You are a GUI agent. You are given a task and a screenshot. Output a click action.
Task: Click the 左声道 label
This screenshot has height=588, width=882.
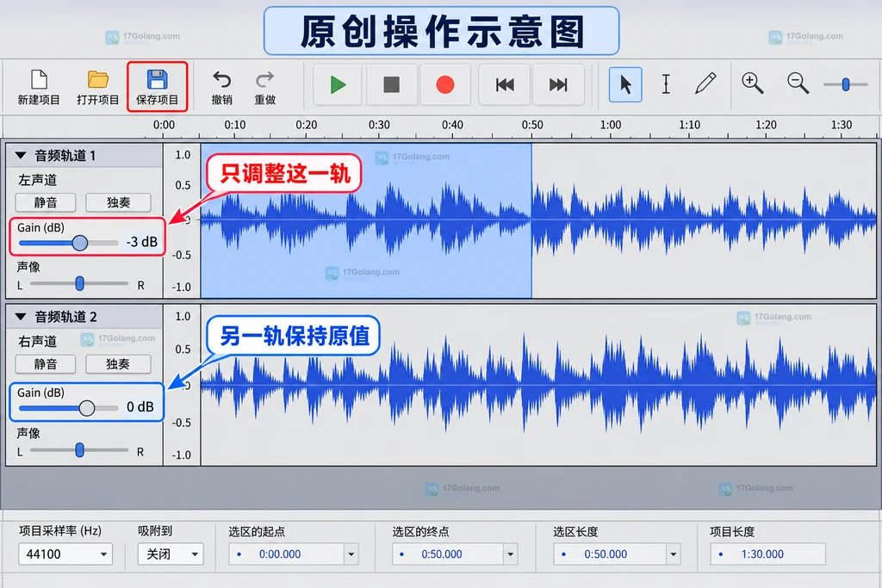pyautogui.click(x=38, y=180)
